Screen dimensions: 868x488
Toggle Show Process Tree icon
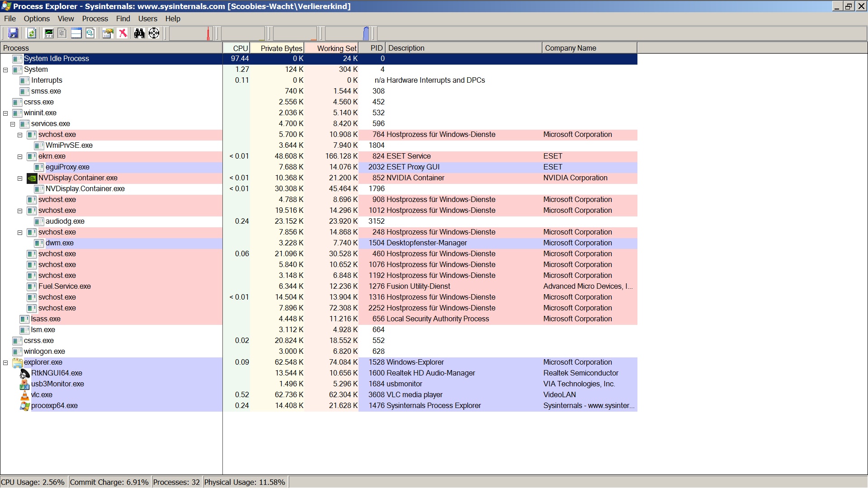pos(62,33)
